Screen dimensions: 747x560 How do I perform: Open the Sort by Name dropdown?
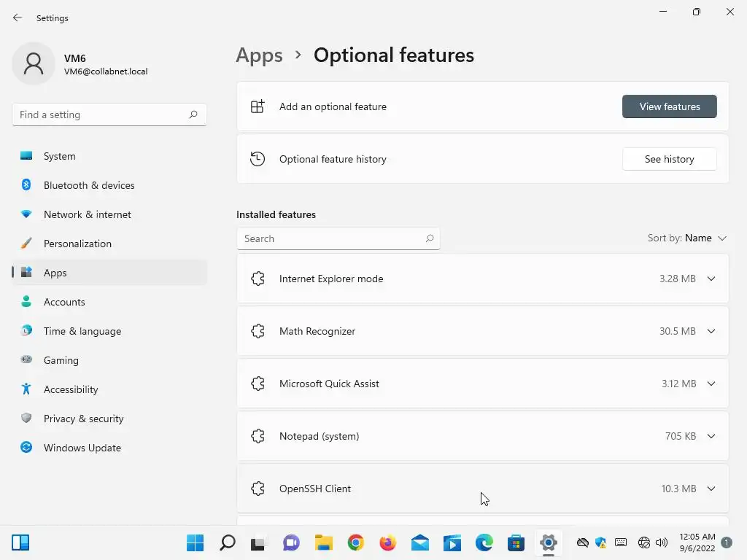click(x=687, y=238)
